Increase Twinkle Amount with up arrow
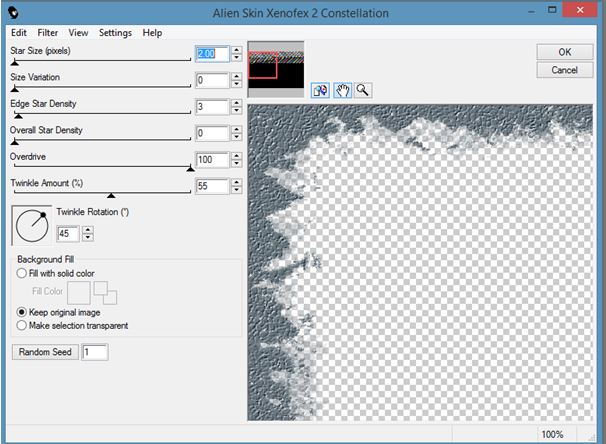 237,182
